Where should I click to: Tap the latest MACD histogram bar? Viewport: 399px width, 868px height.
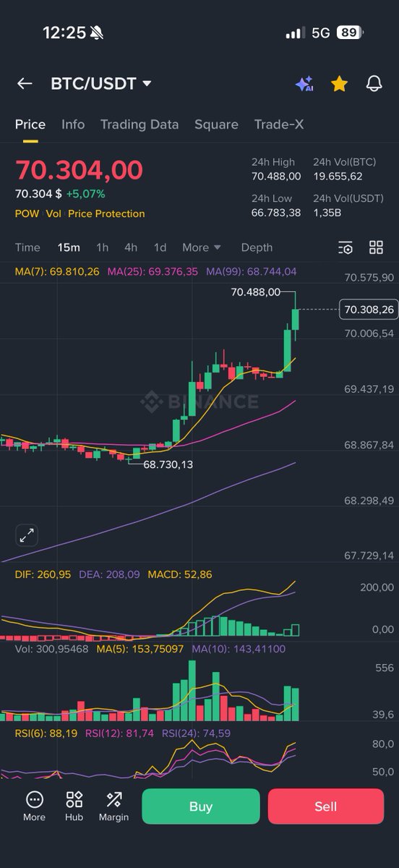(296, 630)
